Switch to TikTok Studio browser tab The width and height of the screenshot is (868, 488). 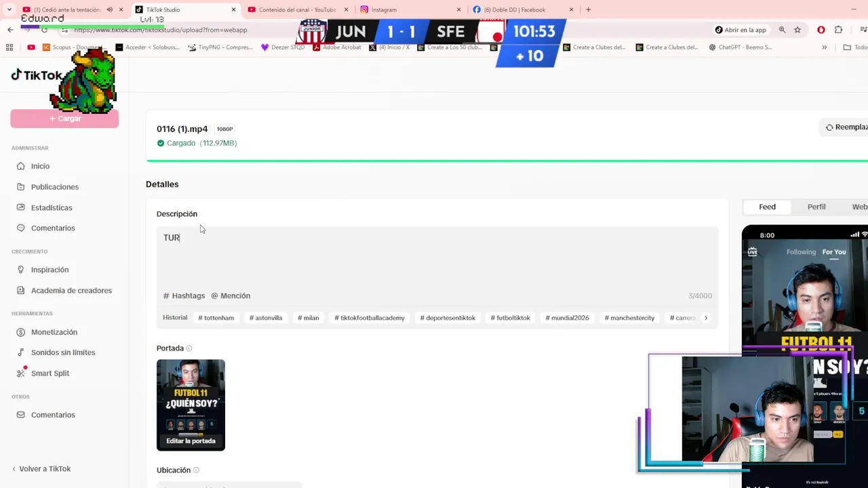point(184,9)
